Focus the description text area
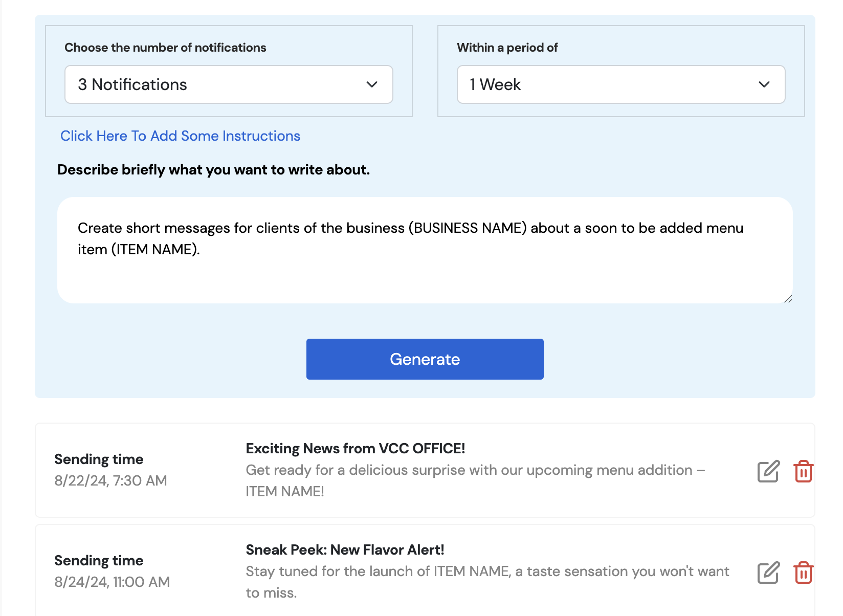Image resolution: width=843 pixels, height=616 pixels. tap(425, 250)
